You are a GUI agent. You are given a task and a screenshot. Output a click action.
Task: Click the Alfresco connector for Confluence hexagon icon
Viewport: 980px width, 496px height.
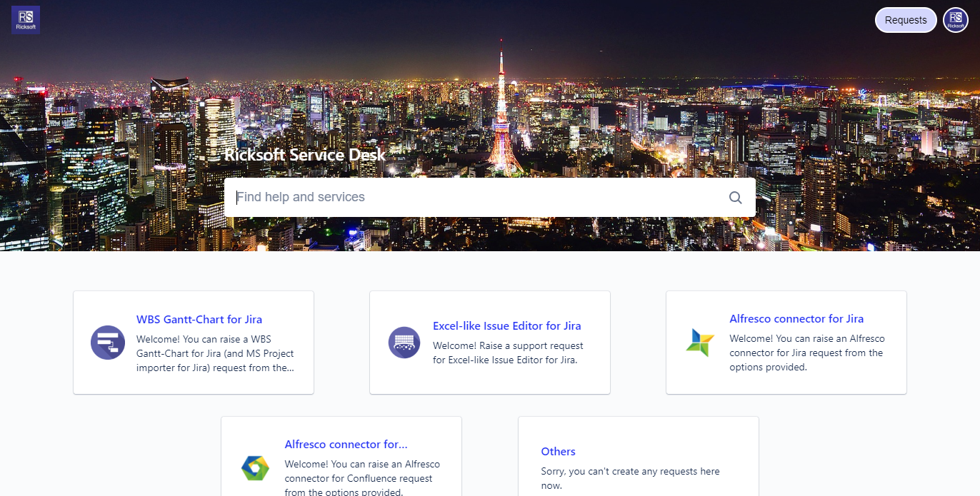click(255, 468)
